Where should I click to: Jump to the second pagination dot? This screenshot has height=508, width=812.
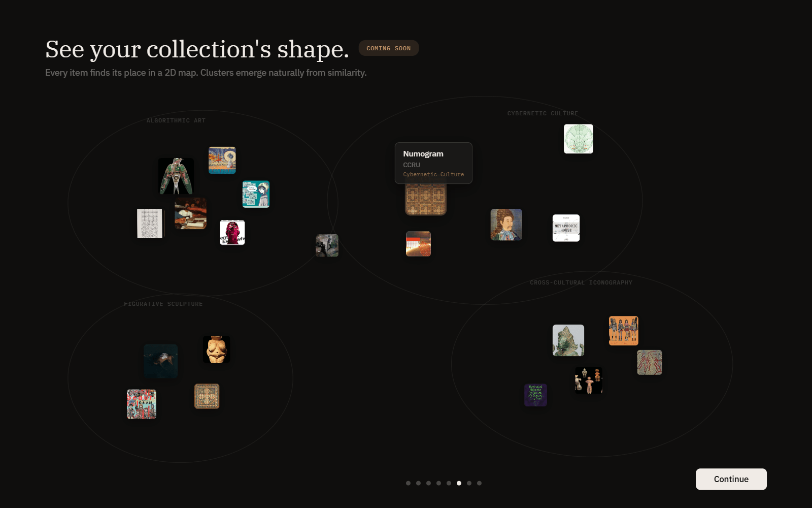point(418,483)
